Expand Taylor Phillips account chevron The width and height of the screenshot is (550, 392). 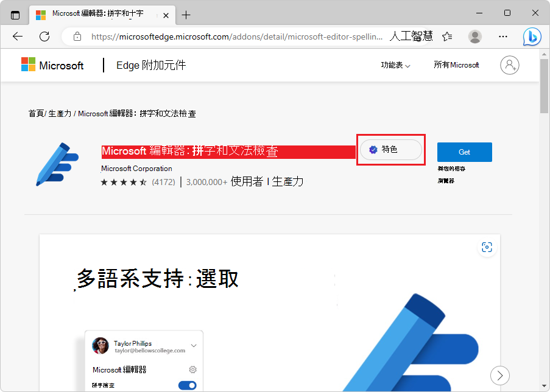point(194,346)
